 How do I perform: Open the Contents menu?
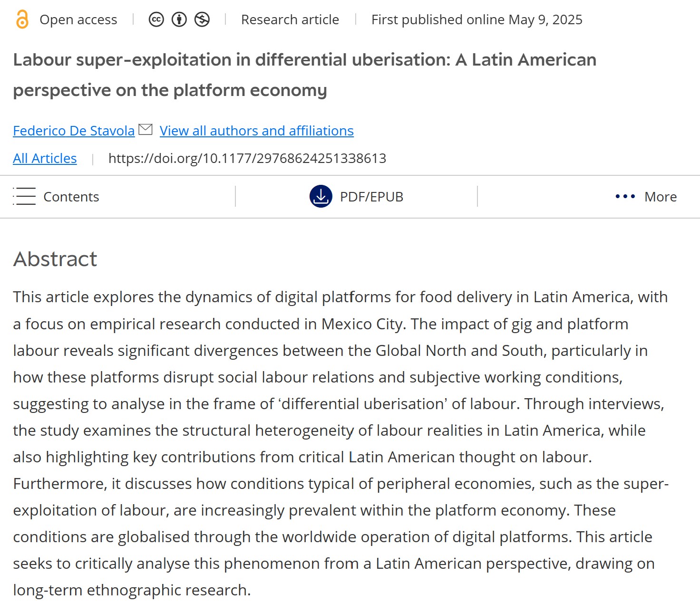pyautogui.click(x=71, y=197)
